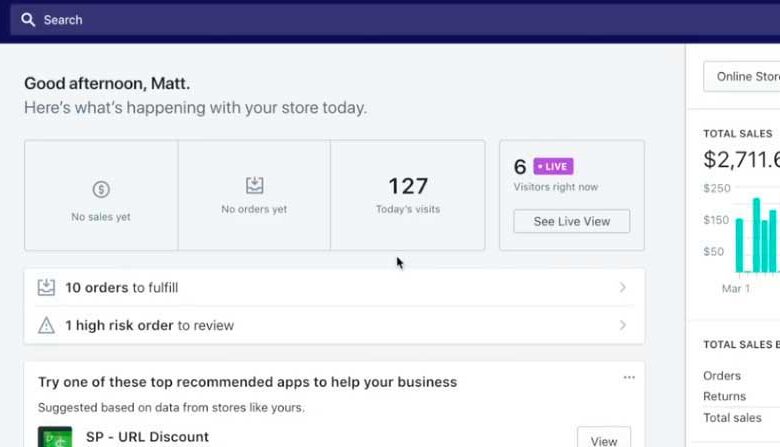The image size is (780, 447).
Task: Expand the orders to fulfill row chevron
Action: pyautogui.click(x=622, y=288)
